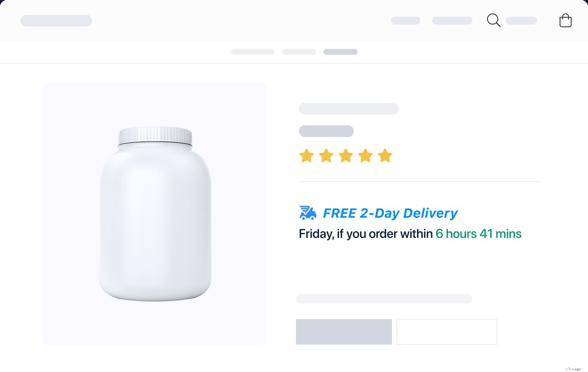Click the product title placeholder bar

[x=348, y=108]
